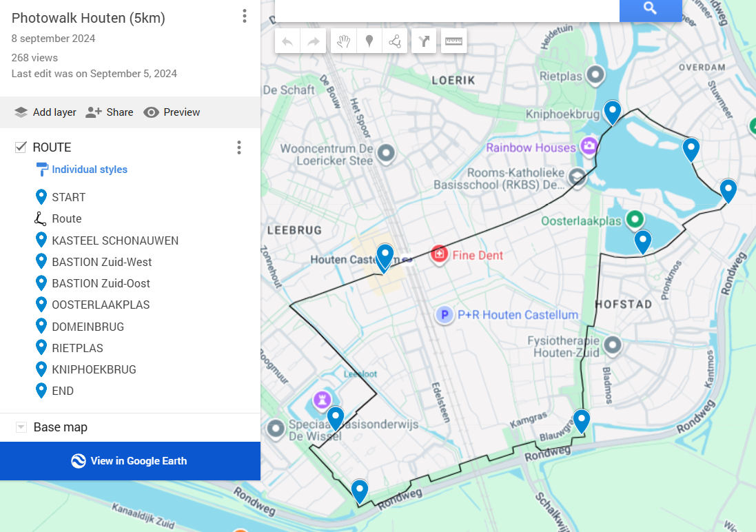This screenshot has width=756, height=532.
Task: Expand the Base map dropdown arrow
Action: pyautogui.click(x=21, y=427)
